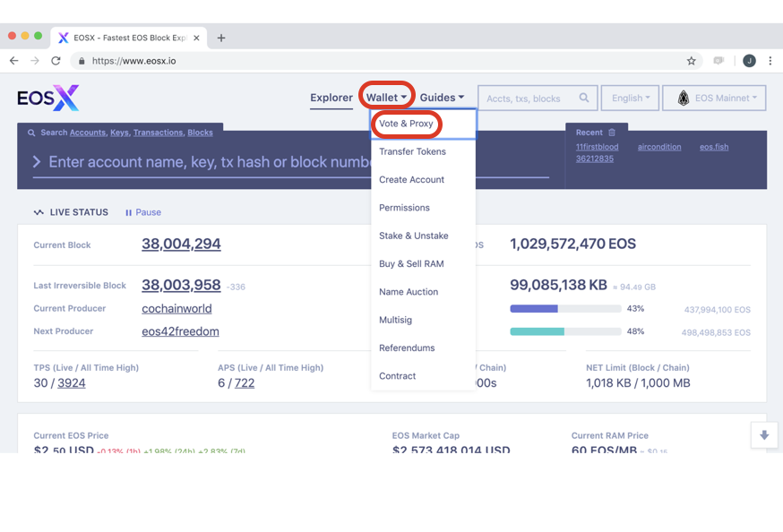Click the magnifier icon in search box
This screenshot has width=783, height=532.
[x=584, y=98]
